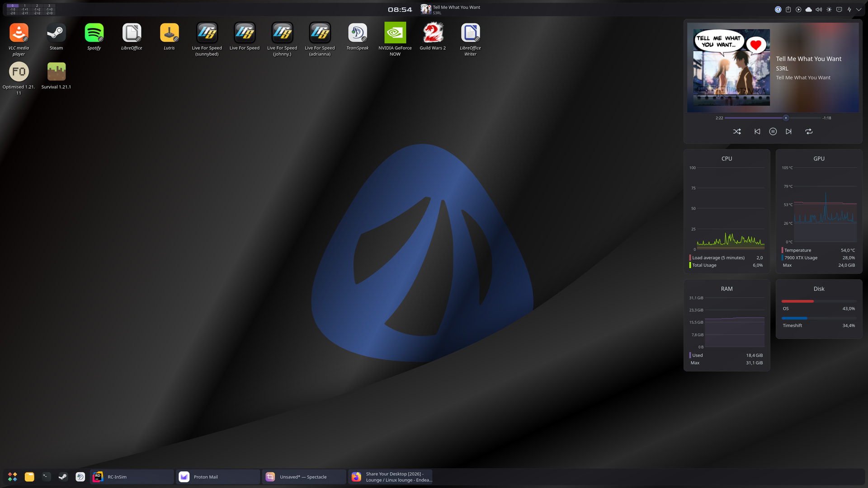Open the Lutris desktop icon
This screenshot has width=868, height=488.
point(169,37)
